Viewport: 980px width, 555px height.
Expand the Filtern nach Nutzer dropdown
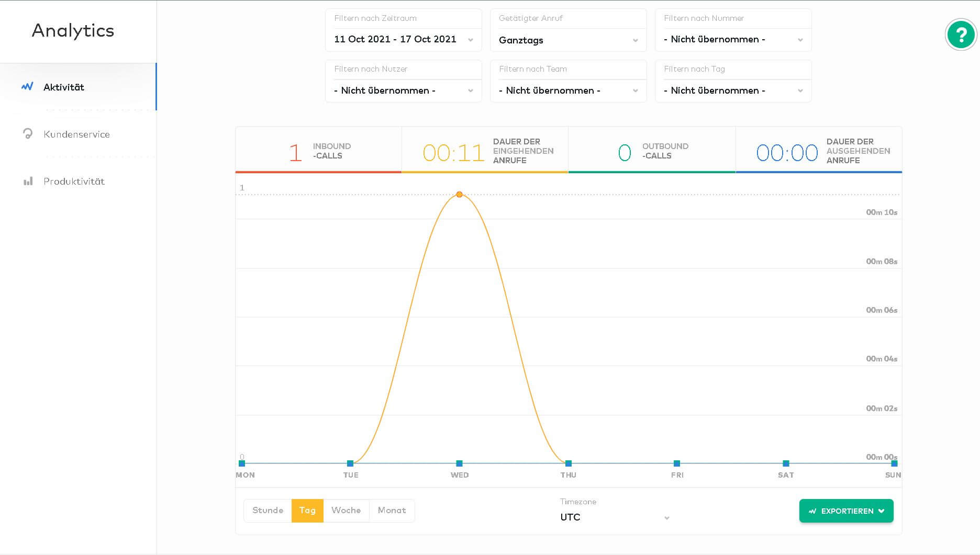point(403,90)
